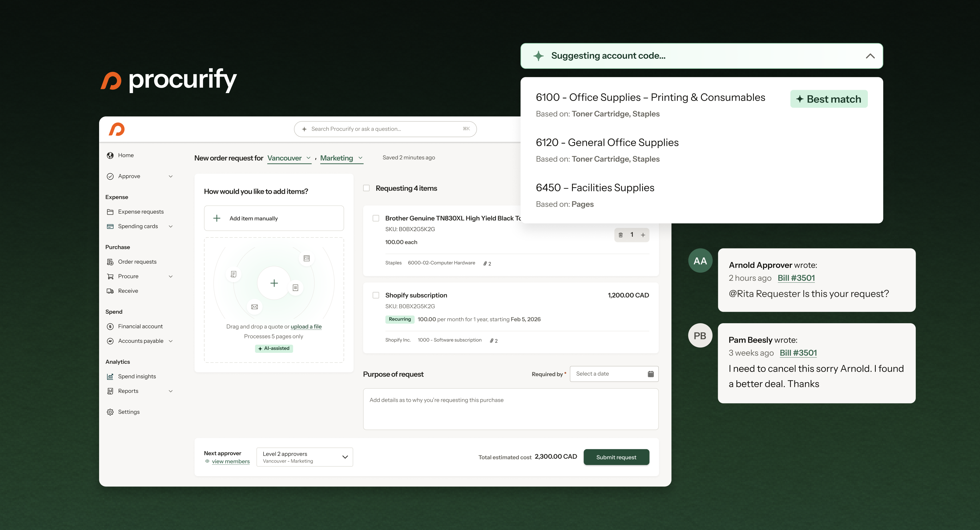Open Receive in the sidebar
Image resolution: width=980 pixels, height=530 pixels.
pos(128,291)
